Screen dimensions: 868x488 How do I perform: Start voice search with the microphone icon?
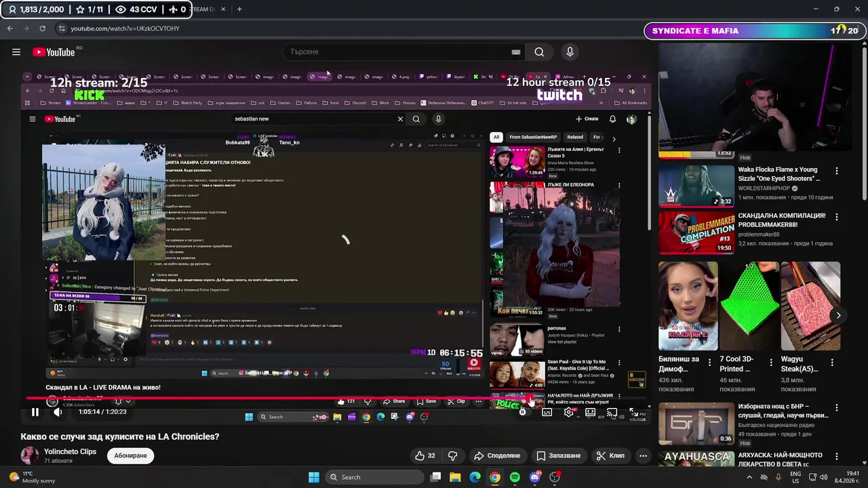point(570,52)
